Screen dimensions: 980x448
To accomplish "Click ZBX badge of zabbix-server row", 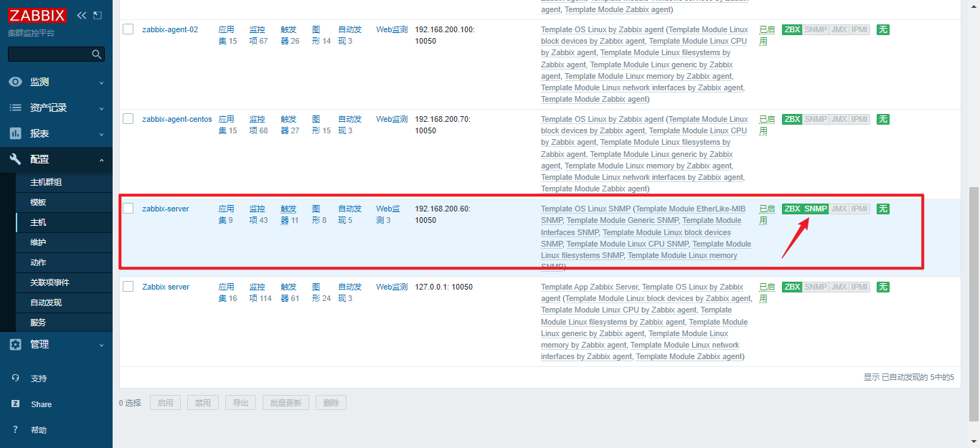I will (792, 209).
